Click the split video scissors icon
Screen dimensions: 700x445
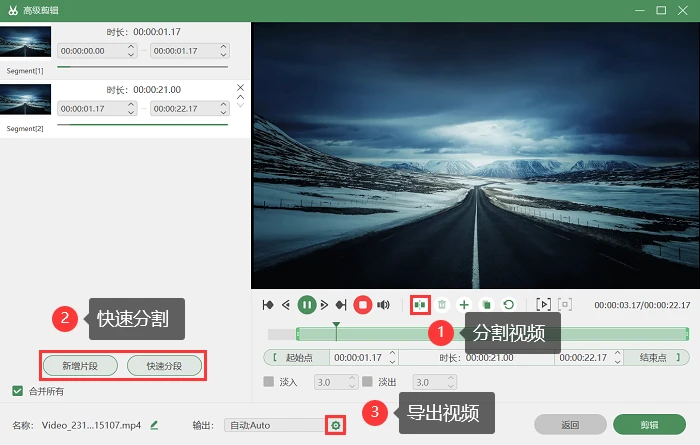coord(420,305)
